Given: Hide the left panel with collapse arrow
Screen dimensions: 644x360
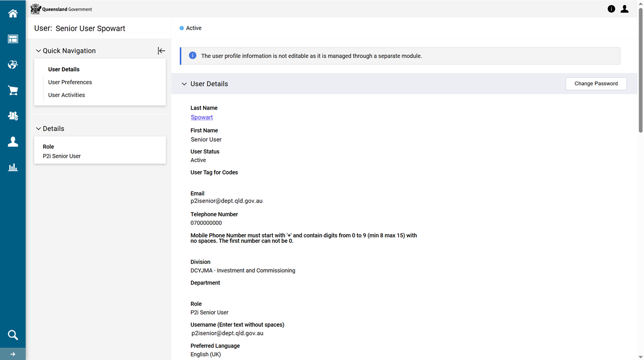Looking at the screenshot, I should (x=161, y=51).
